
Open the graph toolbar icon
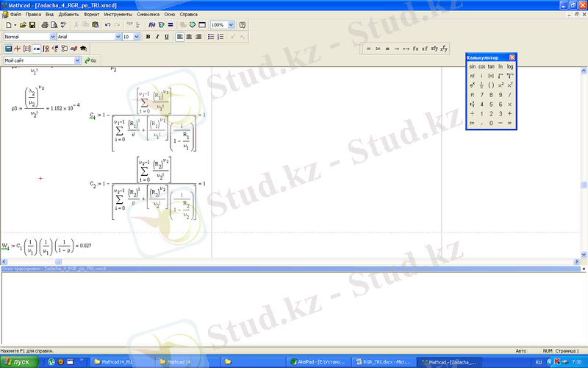tap(17, 49)
